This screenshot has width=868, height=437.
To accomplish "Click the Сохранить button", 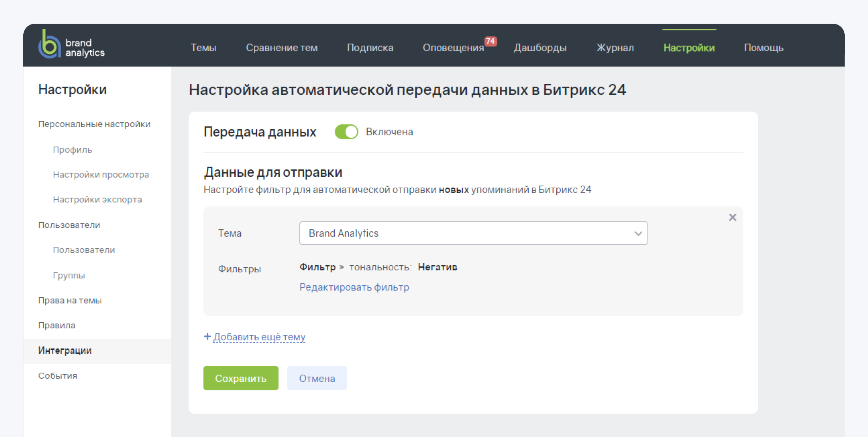I will click(x=241, y=378).
